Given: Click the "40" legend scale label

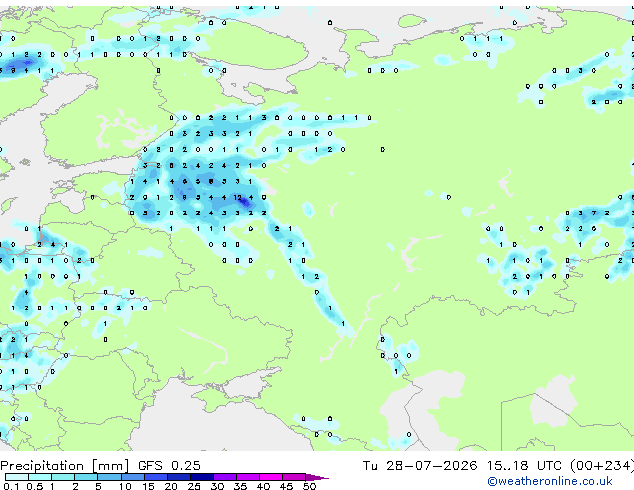Looking at the screenshot, I should pyautogui.click(x=263, y=486).
